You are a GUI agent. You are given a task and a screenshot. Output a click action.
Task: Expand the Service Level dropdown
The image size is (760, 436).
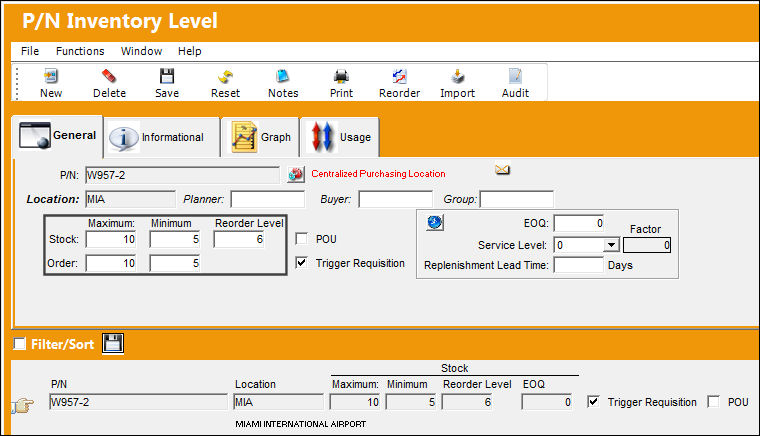coord(612,245)
